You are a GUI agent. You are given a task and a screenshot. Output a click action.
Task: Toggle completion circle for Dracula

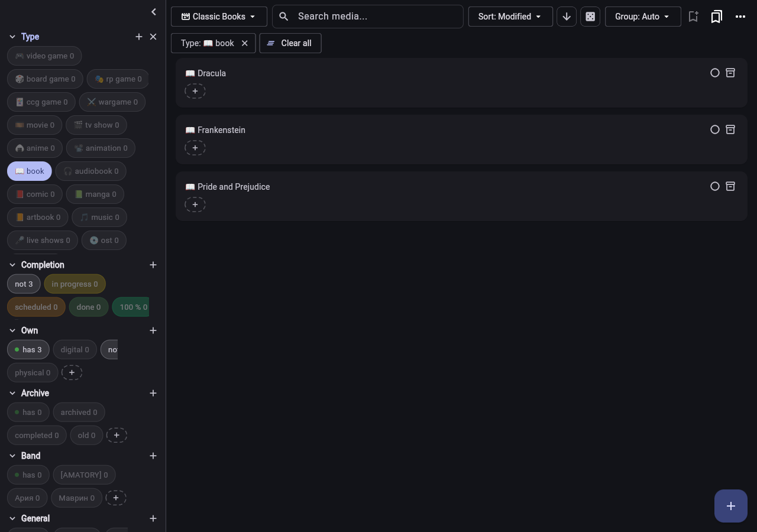click(x=715, y=73)
